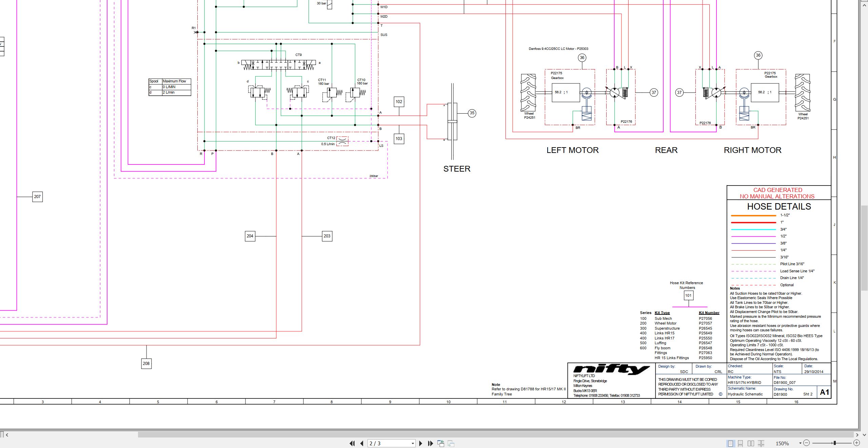Viewport: 868px width, 448px height.
Task: Click the next view navigation icon
Action: (x=451, y=443)
